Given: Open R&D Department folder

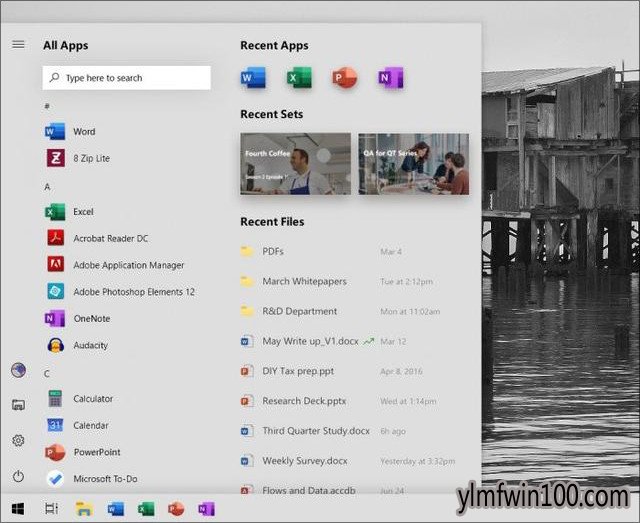Looking at the screenshot, I should coord(289,311).
